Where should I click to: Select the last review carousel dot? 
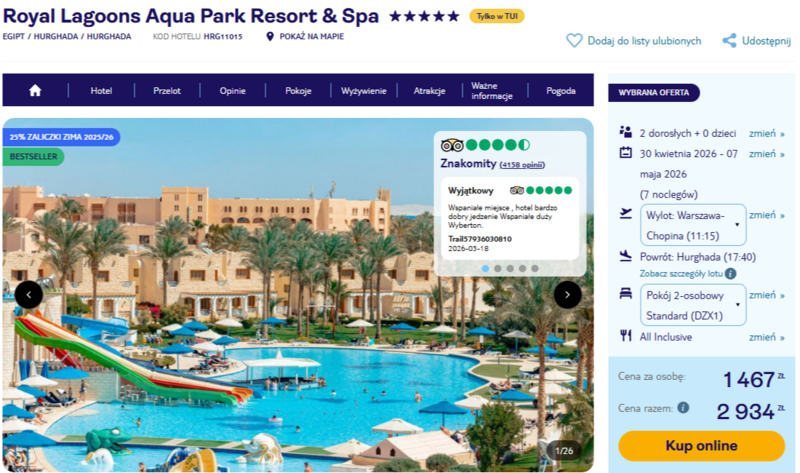[x=535, y=268]
